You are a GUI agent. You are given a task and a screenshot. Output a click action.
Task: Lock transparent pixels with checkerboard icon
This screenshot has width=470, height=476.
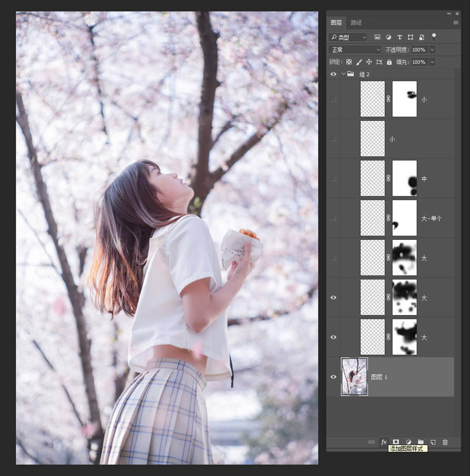point(349,62)
